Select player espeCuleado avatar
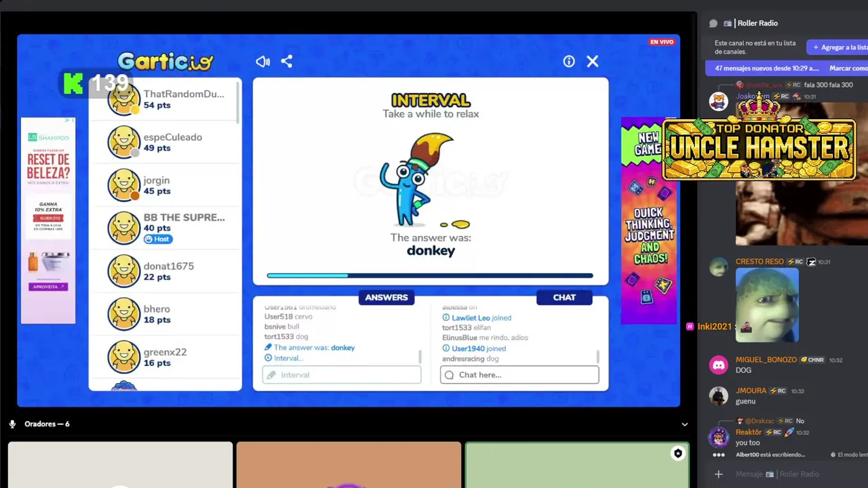 (x=124, y=142)
